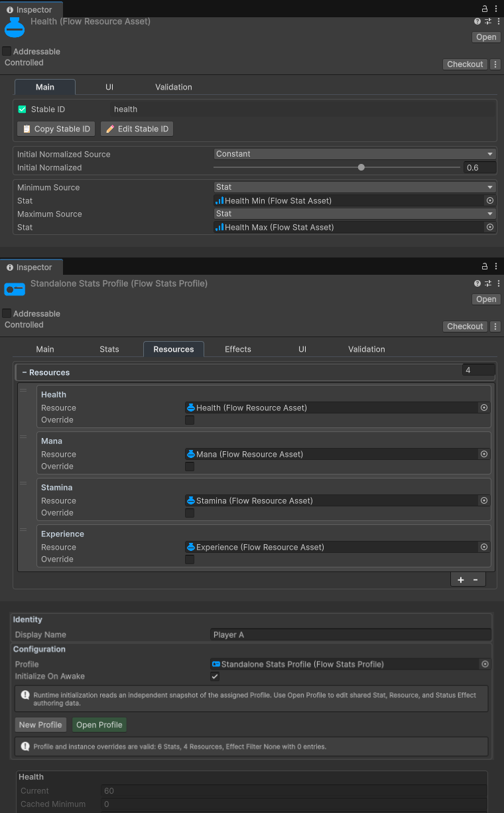Open the Maximum Source dropdown
This screenshot has height=813, width=504.
[355, 214]
